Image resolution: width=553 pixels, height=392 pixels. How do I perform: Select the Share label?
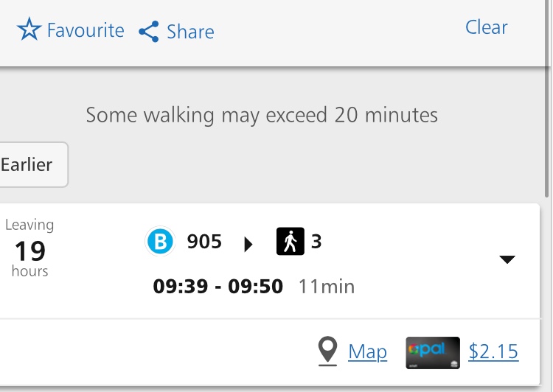coord(190,32)
